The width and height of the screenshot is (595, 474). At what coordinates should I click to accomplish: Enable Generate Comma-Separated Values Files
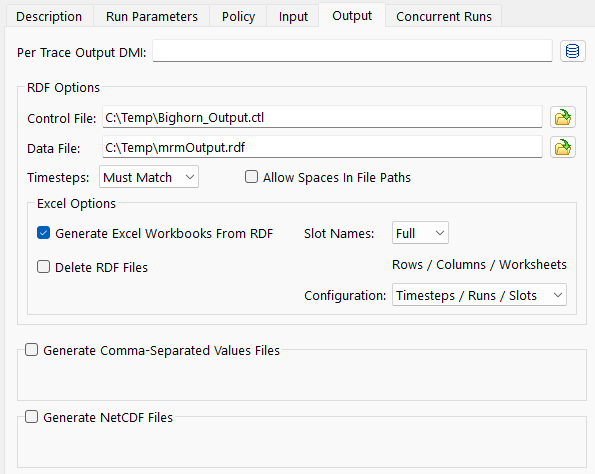click(31, 350)
